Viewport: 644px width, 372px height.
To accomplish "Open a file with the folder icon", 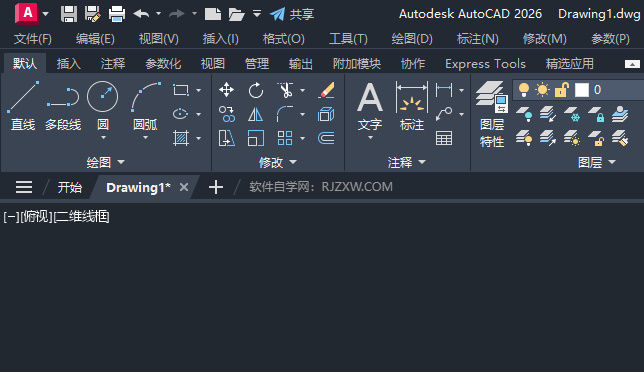I will click(x=237, y=14).
